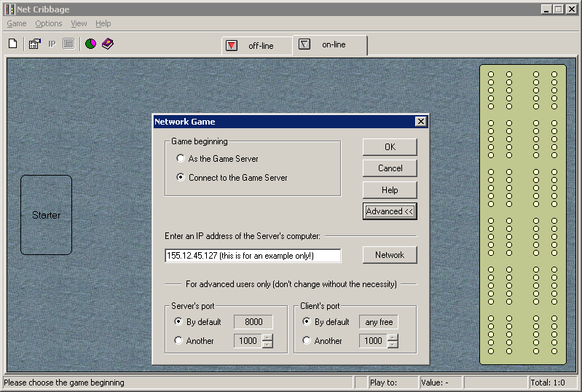Click 'For advanced users only' notice text

coord(291,284)
